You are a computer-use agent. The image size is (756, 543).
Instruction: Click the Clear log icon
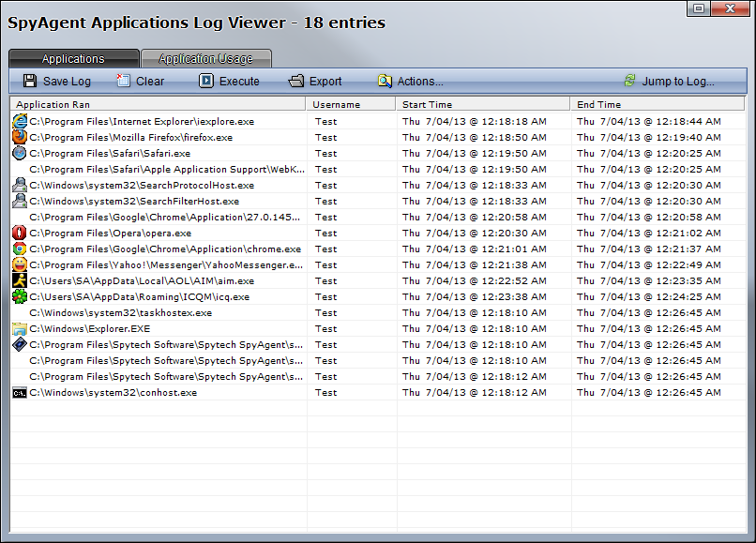click(124, 82)
